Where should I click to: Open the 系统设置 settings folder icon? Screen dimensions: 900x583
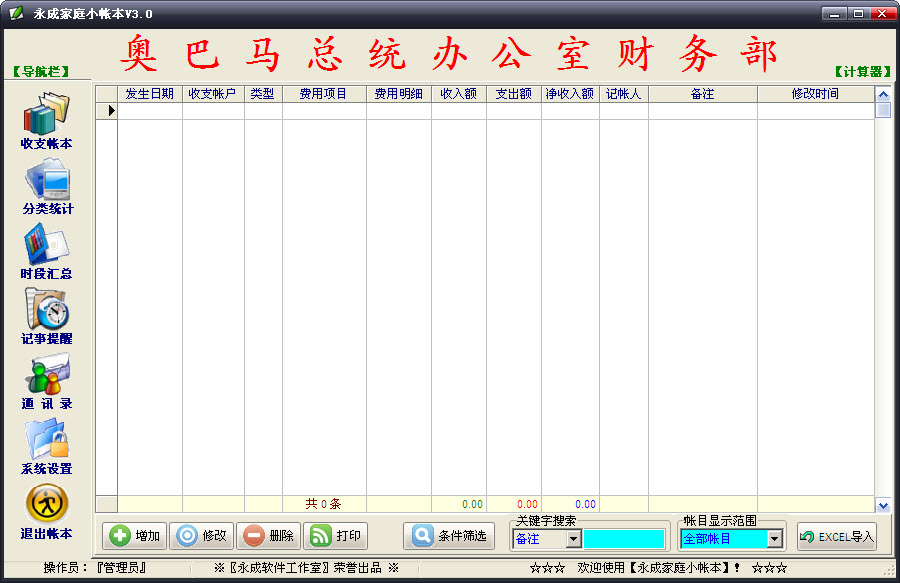pos(47,439)
